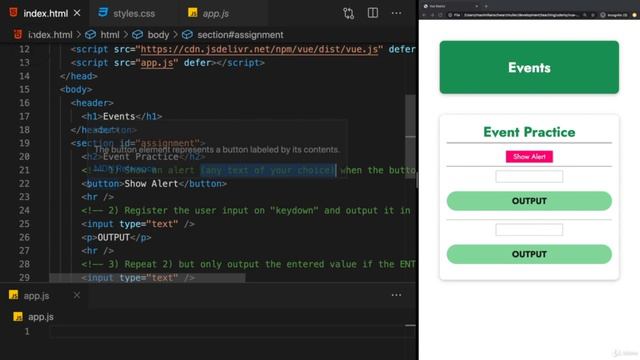The width and height of the screenshot is (640, 360).
Task: Click the OUTPUT paragraph code on line 26
Action: click(116, 238)
